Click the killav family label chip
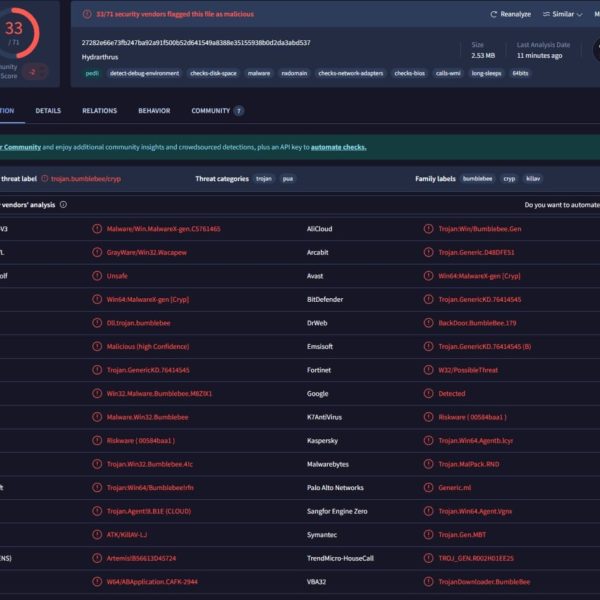 (533, 179)
